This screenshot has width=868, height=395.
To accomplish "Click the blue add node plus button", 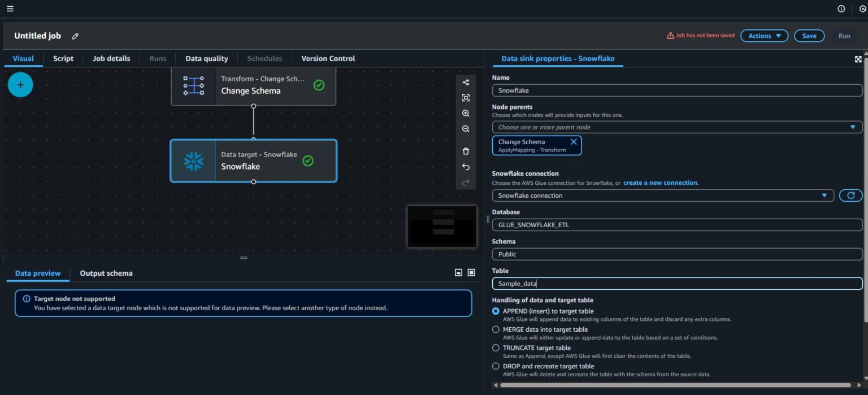I will click(20, 85).
